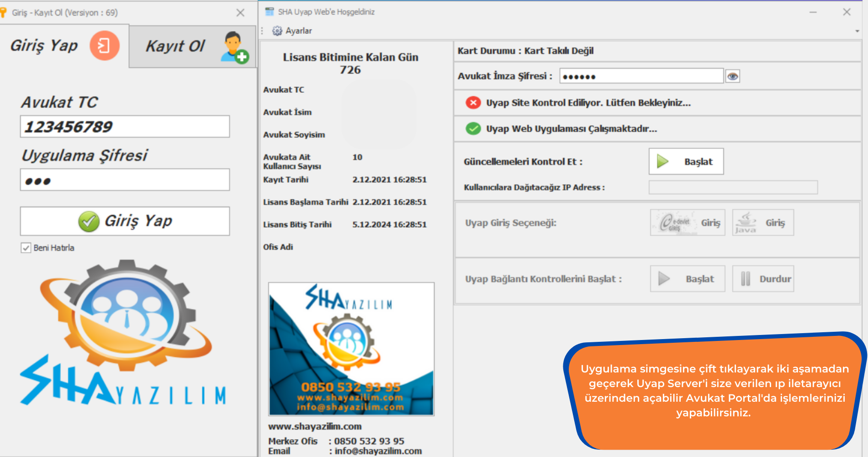Image resolution: width=868 pixels, height=457 pixels.
Task: Expand the toolbar overflow arrow at right
Action: pyautogui.click(x=857, y=31)
